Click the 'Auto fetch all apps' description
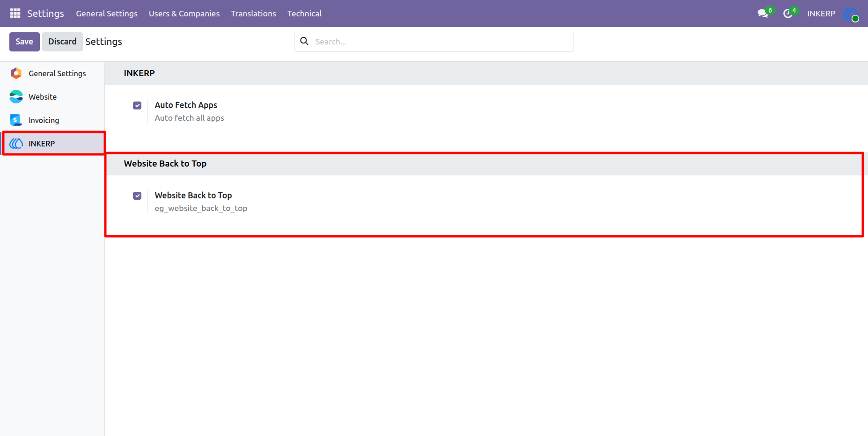The width and height of the screenshot is (868, 436). (189, 118)
